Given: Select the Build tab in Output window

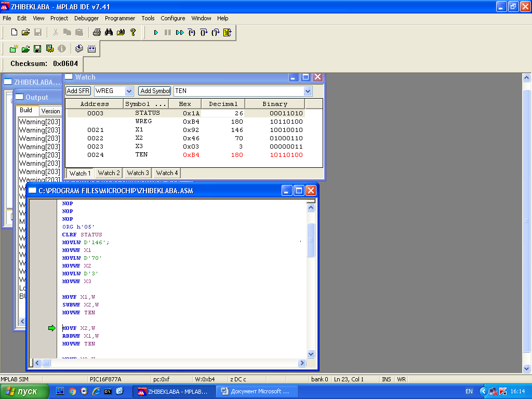Looking at the screenshot, I should click(x=26, y=110).
